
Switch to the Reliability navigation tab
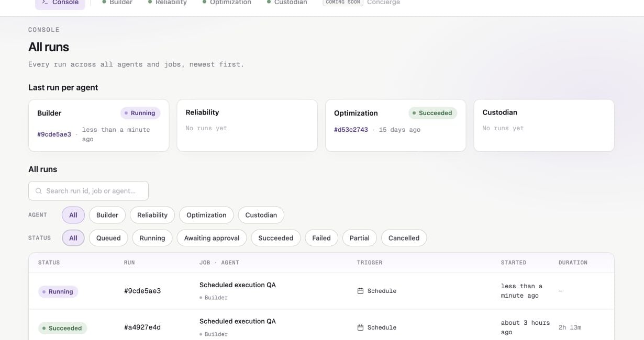coord(168,3)
